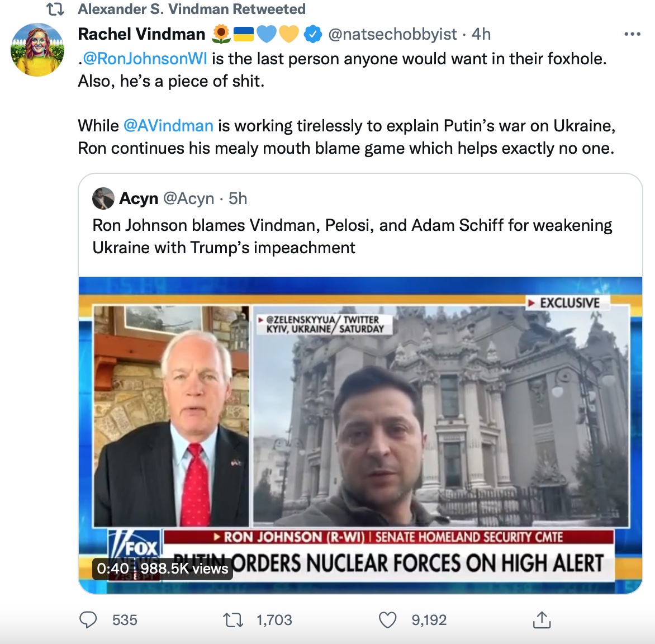
Task: Click the reply speech bubble icon
Action: click(x=88, y=620)
